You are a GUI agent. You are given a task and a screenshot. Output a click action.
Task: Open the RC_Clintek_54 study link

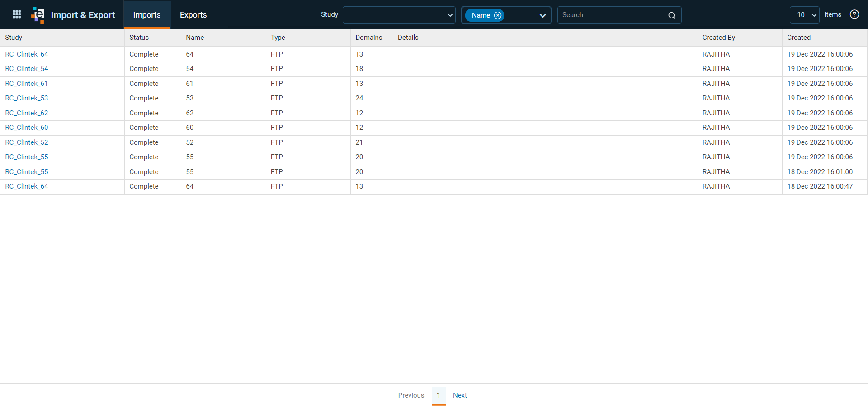click(27, 69)
